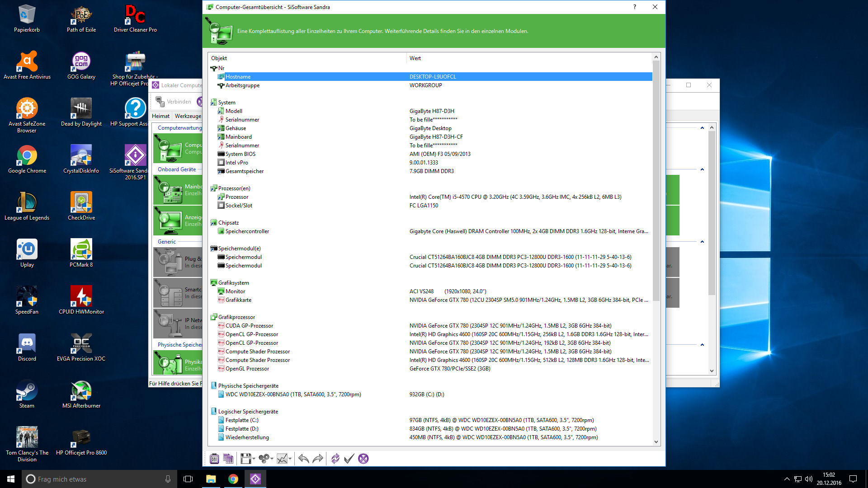
Task: Click the options sliders icon in bottom toolbar
Action: pos(214,459)
